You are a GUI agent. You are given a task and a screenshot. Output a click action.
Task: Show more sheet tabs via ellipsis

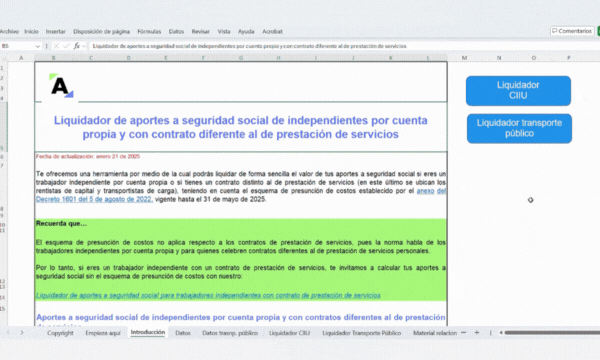tap(464, 333)
